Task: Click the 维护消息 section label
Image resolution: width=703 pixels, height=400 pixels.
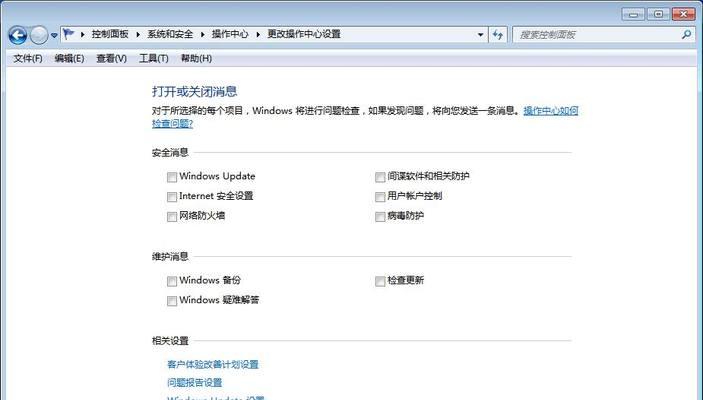Action: coord(170,257)
